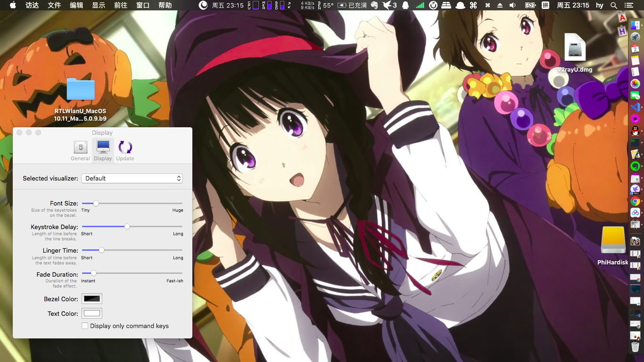Click the Evernote elephant menu bar icon
This screenshot has height=362, width=644.
(x=375, y=5)
